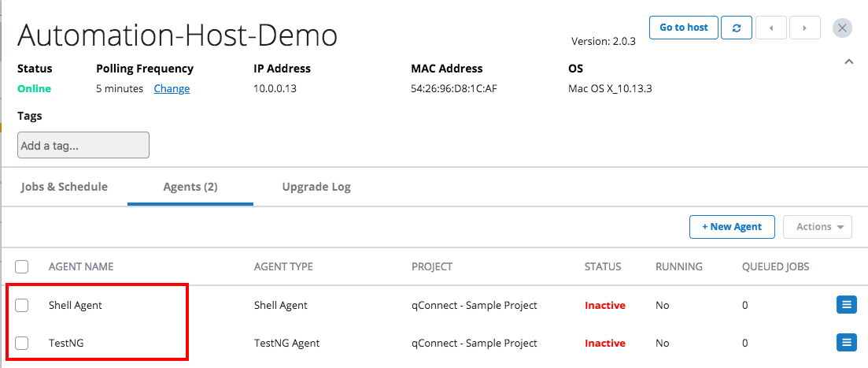The height and width of the screenshot is (368, 868).
Task: Click the Status column header
Action: (603, 266)
